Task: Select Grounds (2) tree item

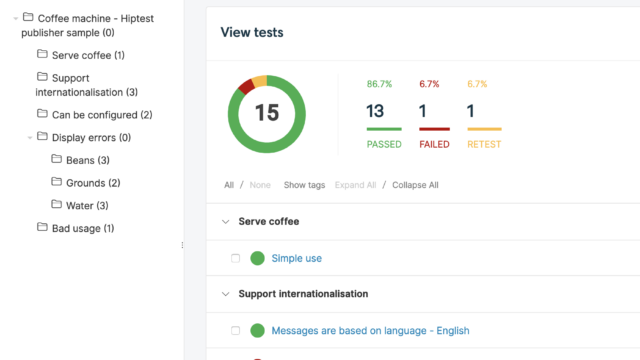Action: (x=93, y=183)
